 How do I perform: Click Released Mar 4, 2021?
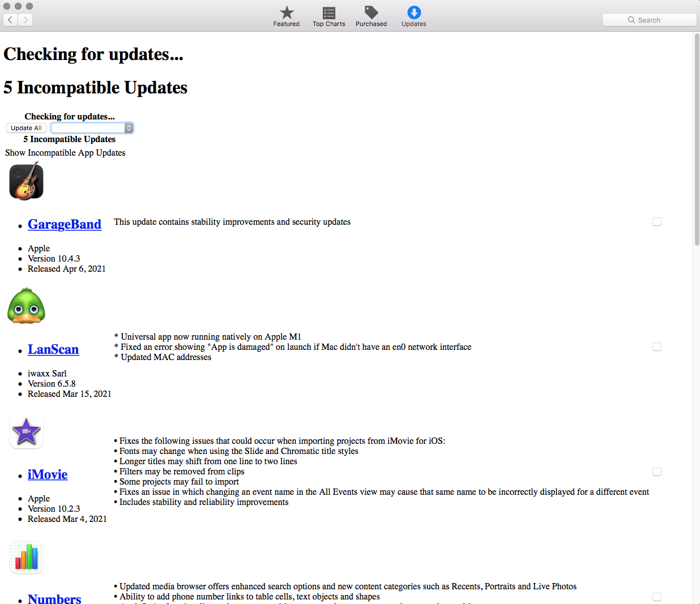(67, 519)
